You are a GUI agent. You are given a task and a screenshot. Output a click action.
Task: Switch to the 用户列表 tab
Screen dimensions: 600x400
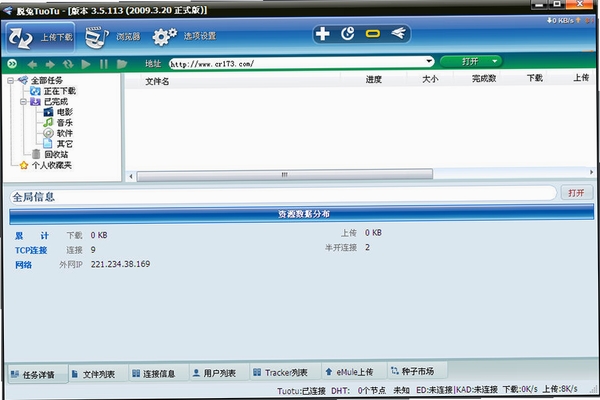point(219,373)
